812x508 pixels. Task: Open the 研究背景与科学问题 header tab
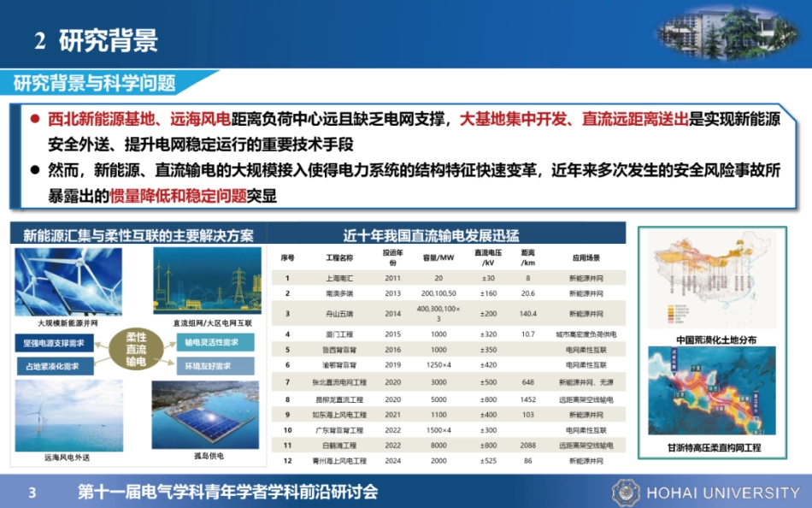[x=94, y=80]
